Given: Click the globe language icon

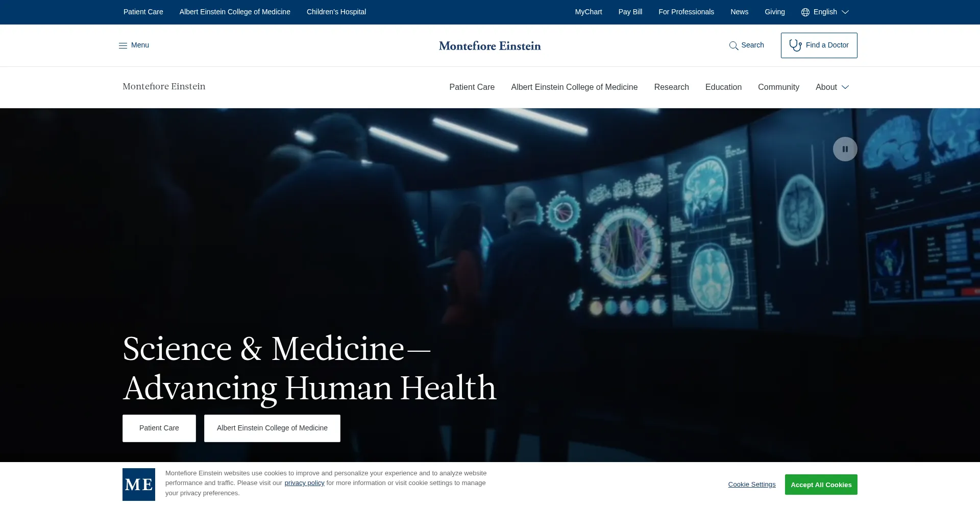Looking at the screenshot, I should click(805, 12).
